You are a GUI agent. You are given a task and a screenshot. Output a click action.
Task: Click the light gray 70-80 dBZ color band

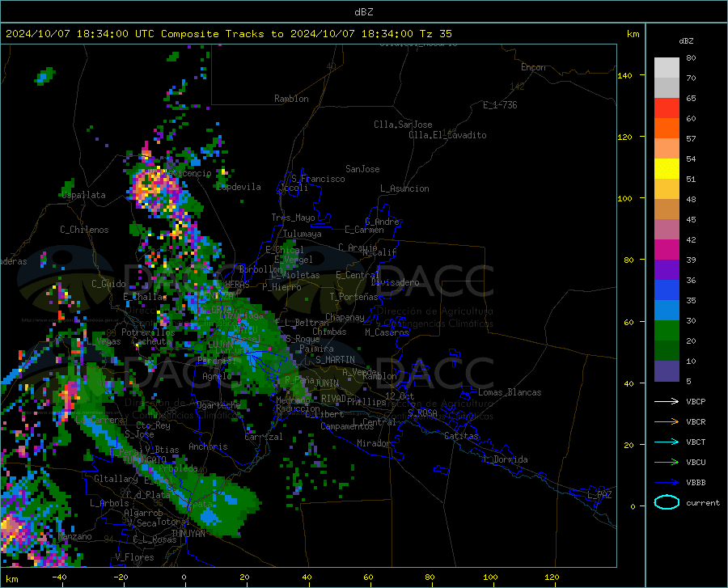pos(667,68)
